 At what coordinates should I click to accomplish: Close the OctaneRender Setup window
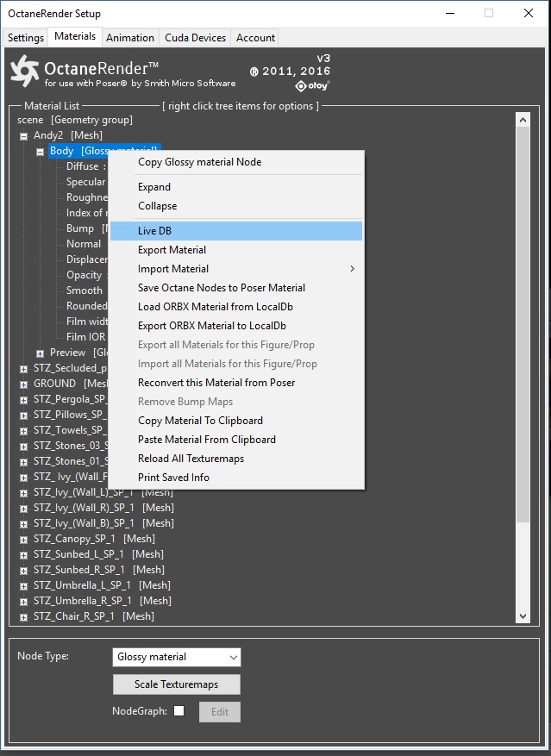tap(529, 13)
